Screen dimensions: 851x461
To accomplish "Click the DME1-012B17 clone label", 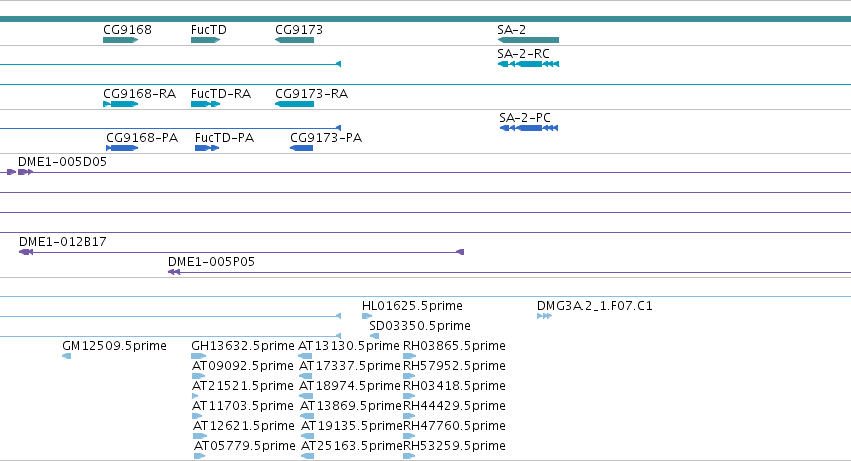I will coord(63,242).
